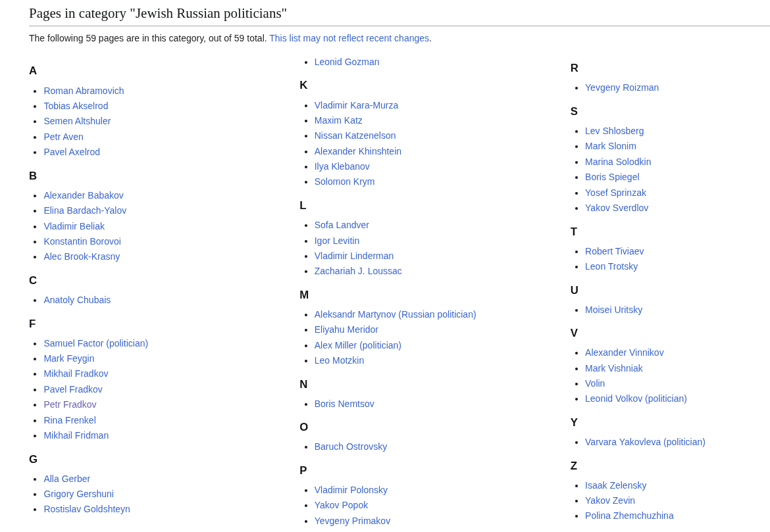This screenshot has width=770, height=532.
Task: Open the visited Petr Fradkov link
Action: (70, 405)
